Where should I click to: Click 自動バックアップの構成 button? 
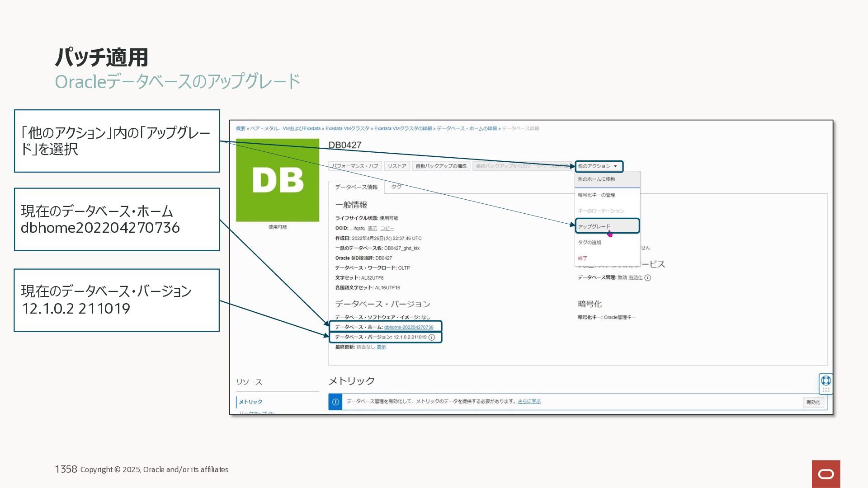click(x=441, y=166)
